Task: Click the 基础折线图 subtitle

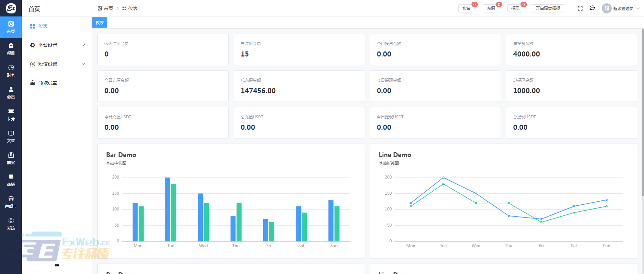Action: 389,163
